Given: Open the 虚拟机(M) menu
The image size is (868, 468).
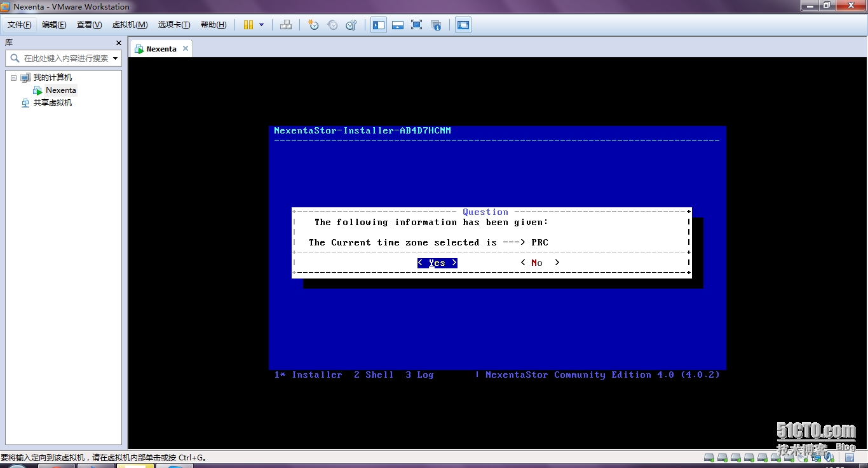Looking at the screenshot, I should [130, 25].
